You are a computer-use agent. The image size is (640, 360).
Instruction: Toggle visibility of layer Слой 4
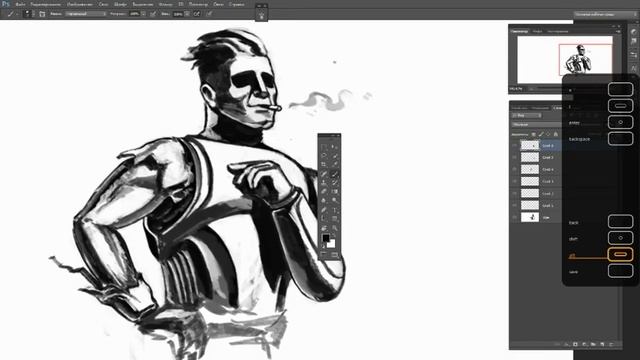pyautogui.click(x=515, y=169)
